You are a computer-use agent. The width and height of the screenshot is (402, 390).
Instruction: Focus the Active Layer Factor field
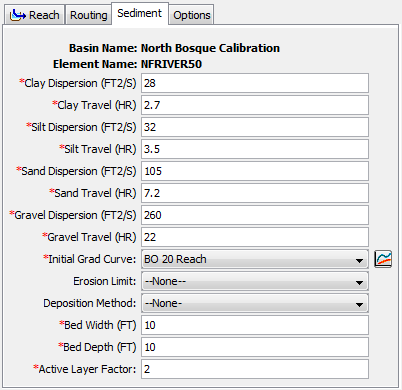click(x=255, y=369)
